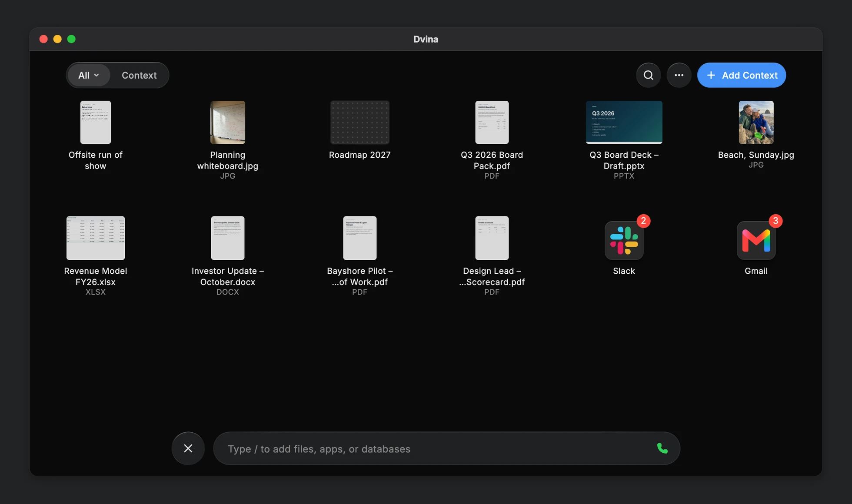Image resolution: width=852 pixels, height=504 pixels.
Task: Open the Investor Update – October.docx file
Action: (x=228, y=238)
